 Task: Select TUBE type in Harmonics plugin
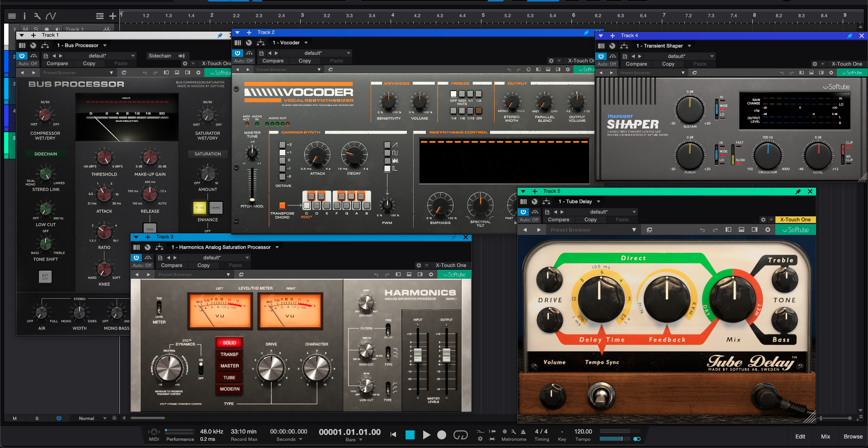click(229, 377)
